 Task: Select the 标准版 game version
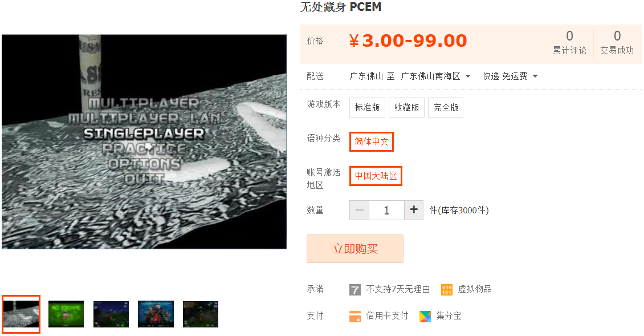[367, 107]
